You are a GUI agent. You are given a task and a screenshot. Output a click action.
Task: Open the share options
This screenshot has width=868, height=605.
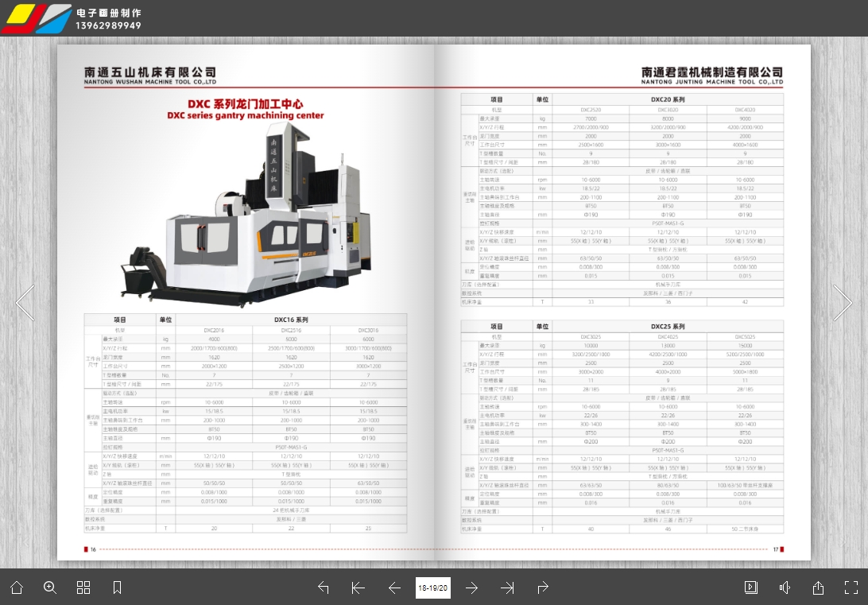[x=818, y=588]
